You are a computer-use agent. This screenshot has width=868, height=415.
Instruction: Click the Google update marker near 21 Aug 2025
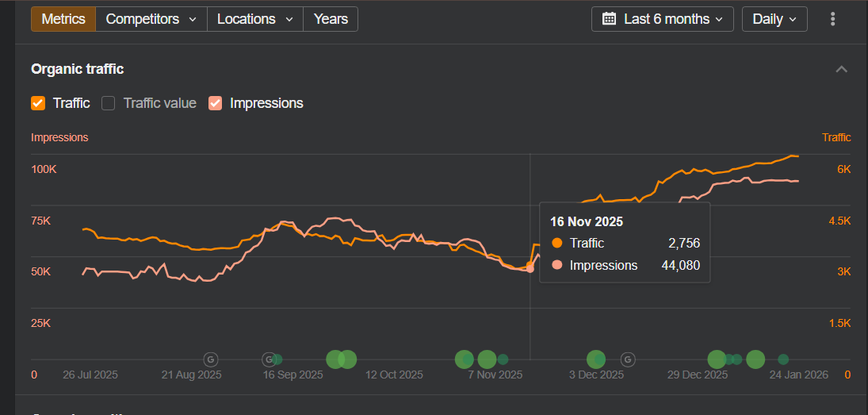pyautogui.click(x=210, y=359)
